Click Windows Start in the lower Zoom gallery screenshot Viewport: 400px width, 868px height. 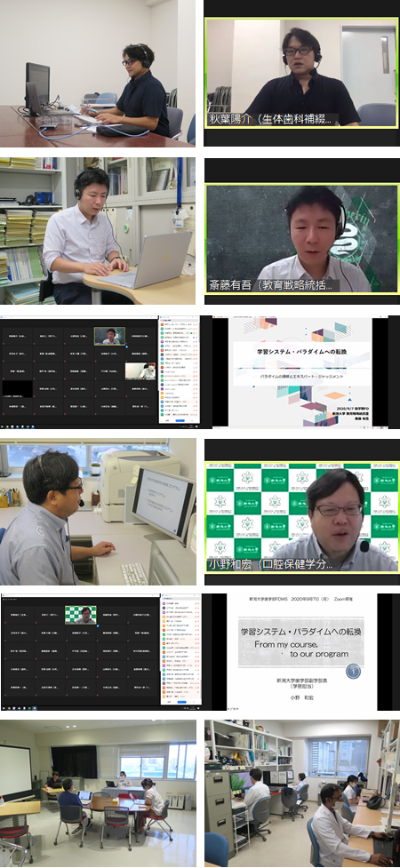(4, 707)
